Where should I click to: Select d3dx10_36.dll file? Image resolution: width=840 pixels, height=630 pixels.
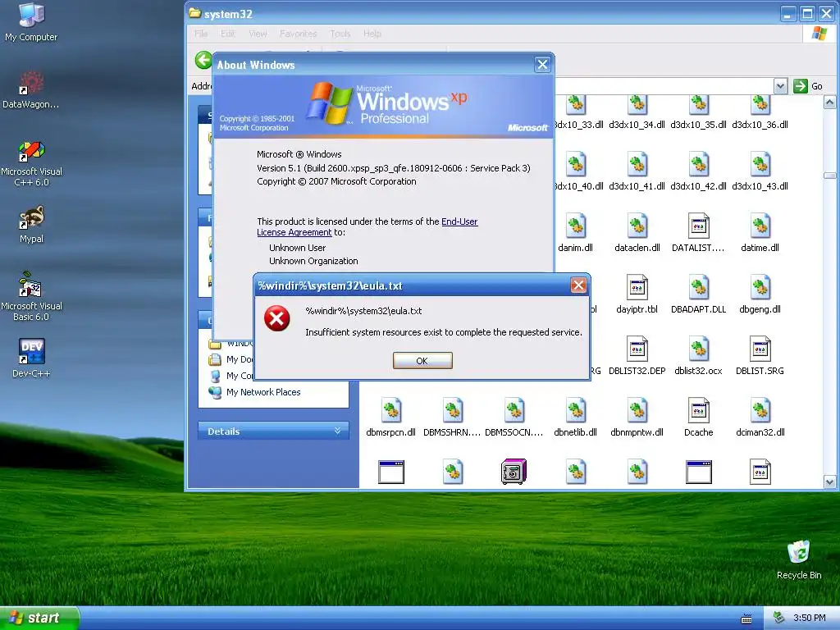click(760, 112)
